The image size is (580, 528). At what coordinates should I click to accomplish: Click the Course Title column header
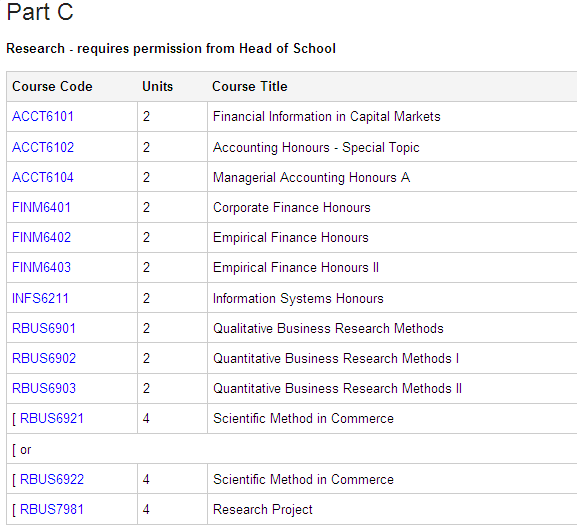click(250, 87)
